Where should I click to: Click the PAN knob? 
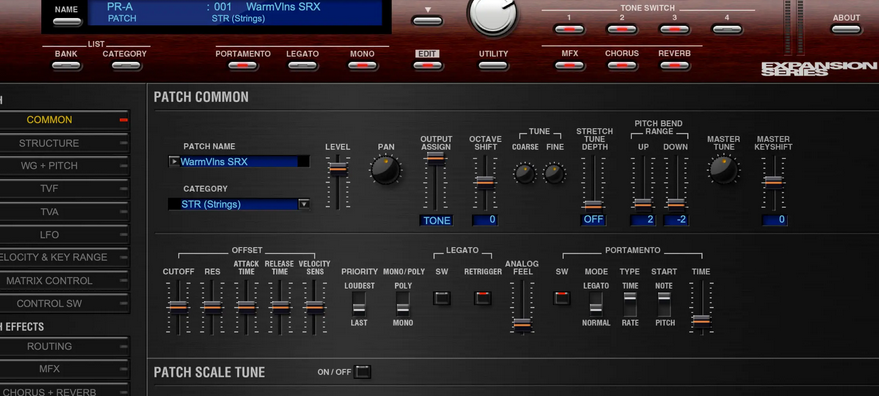coord(386,170)
